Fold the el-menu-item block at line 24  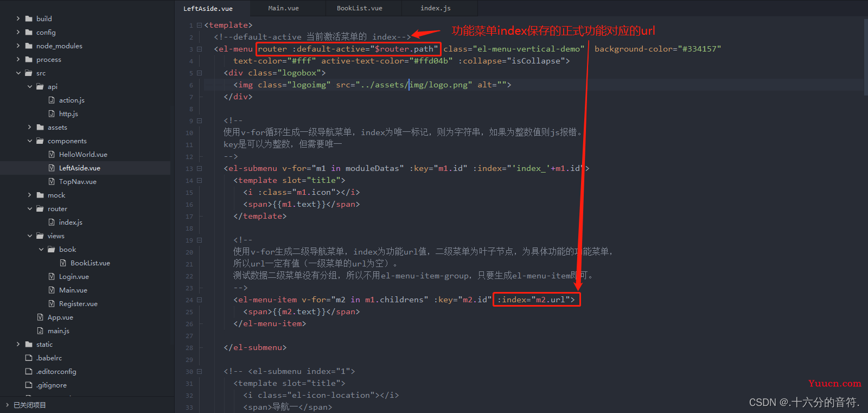[199, 300]
